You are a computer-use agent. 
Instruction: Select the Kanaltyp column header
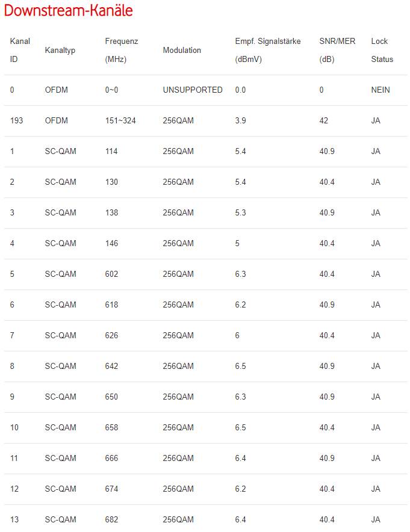(60, 51)
